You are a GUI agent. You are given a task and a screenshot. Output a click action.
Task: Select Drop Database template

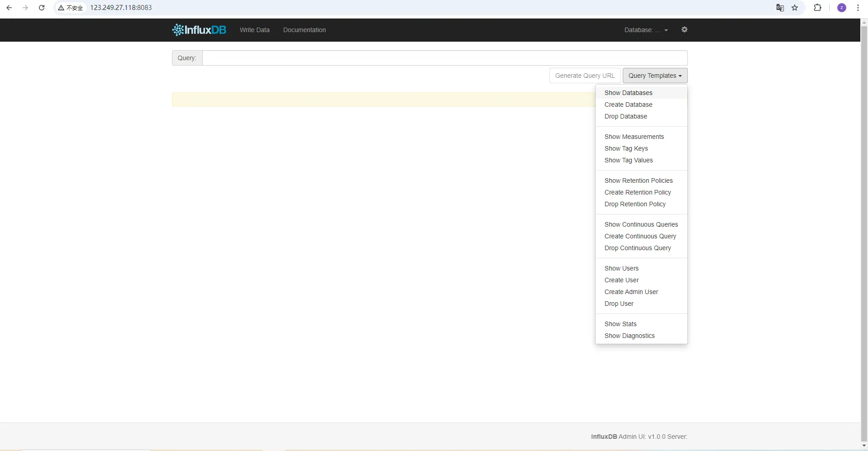click(641, 116)
